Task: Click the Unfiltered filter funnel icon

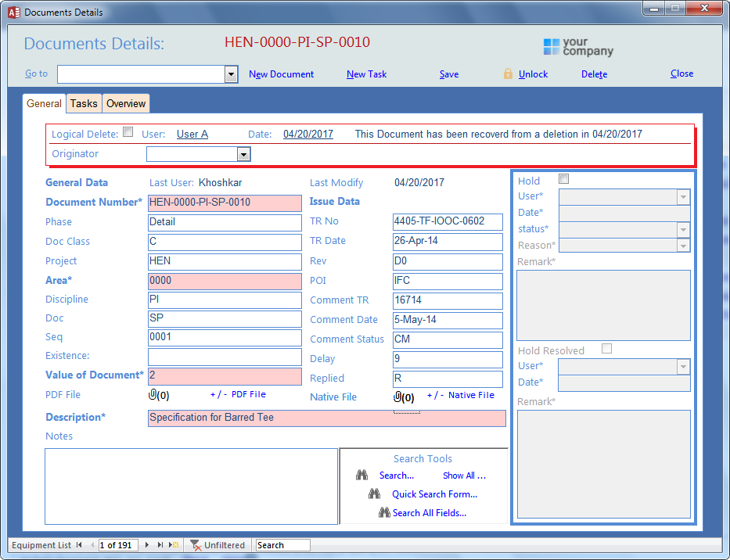Action: click(x=196, y=544)
